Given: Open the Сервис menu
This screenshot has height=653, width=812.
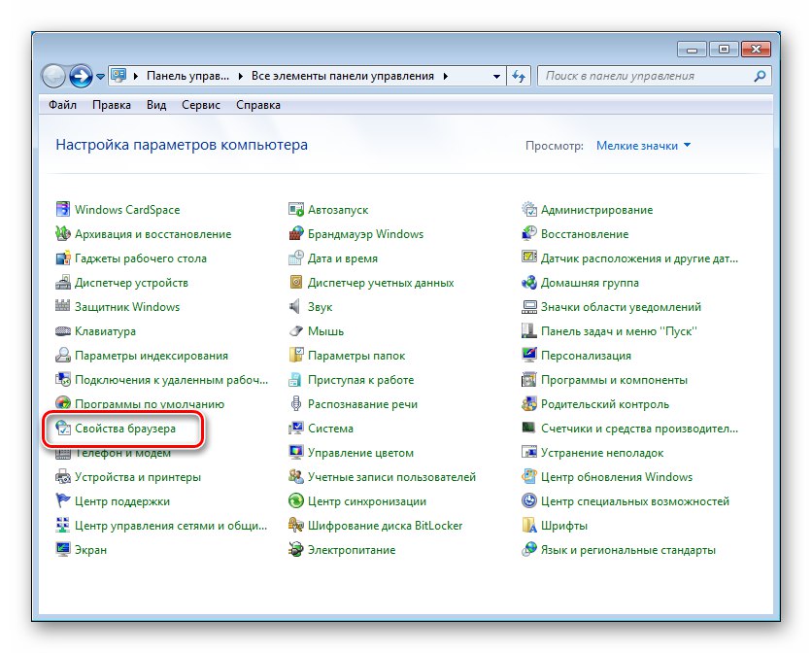Looking at the screenshot, I should (x=201, y=105).
